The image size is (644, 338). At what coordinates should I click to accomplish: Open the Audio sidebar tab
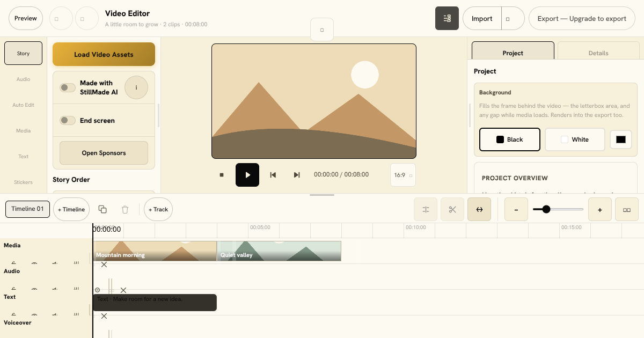point(23,79)
